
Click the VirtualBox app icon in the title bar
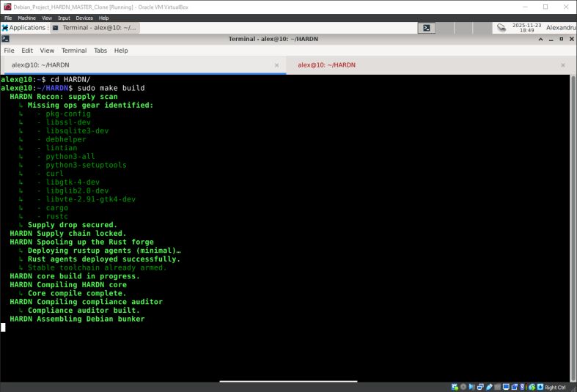(x=7, y=7)
